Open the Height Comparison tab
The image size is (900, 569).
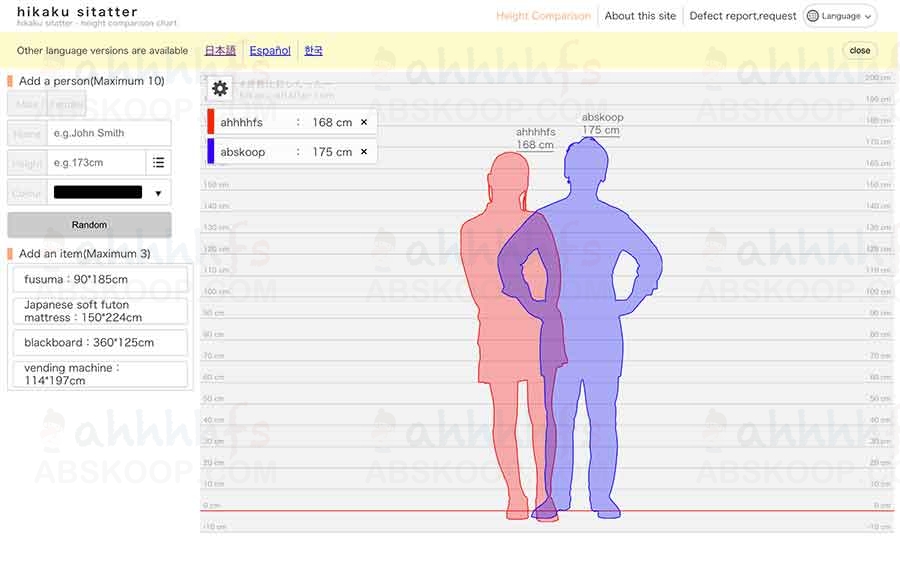coord(543,16)
